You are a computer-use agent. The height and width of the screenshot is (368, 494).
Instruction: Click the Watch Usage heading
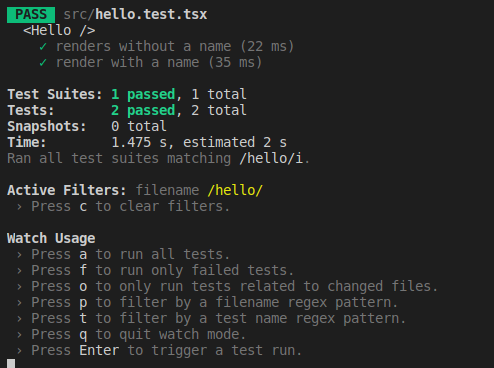51,239
